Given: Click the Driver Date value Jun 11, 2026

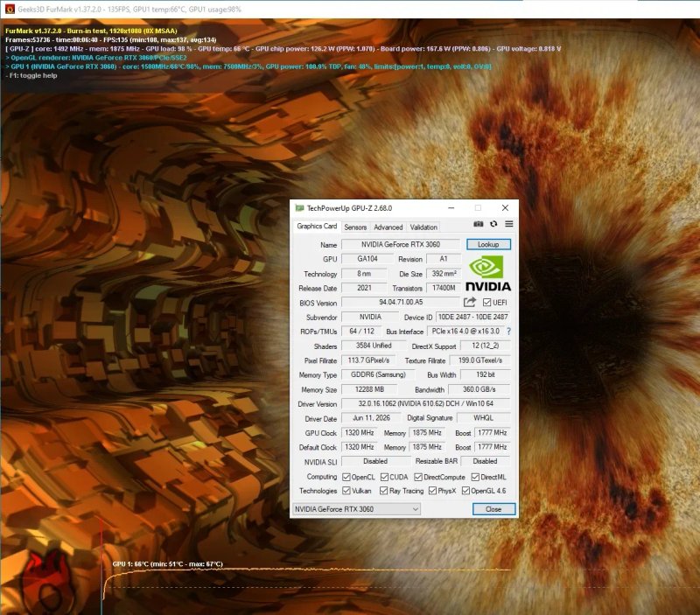Looking at the screenshot, I should tap(371, 418).
